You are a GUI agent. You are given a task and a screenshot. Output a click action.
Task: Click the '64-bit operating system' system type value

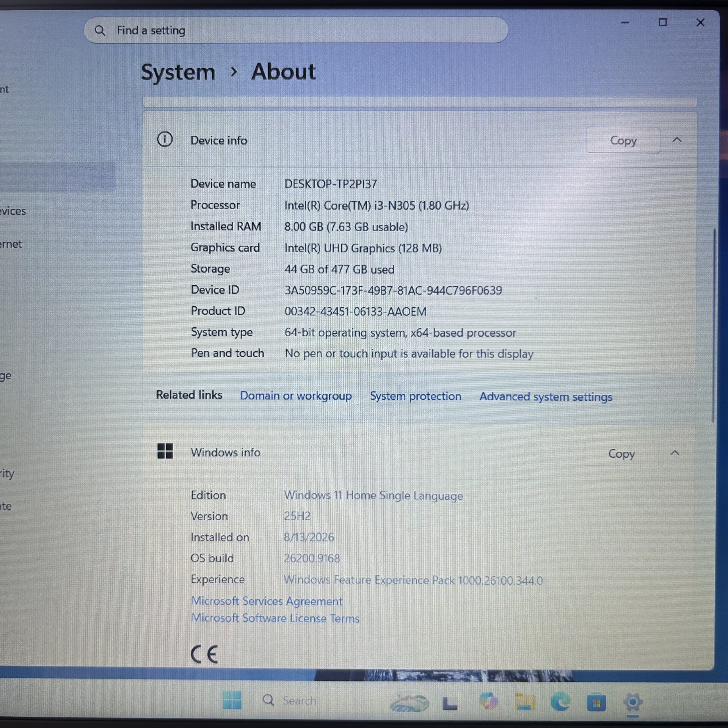pos(400,333)
